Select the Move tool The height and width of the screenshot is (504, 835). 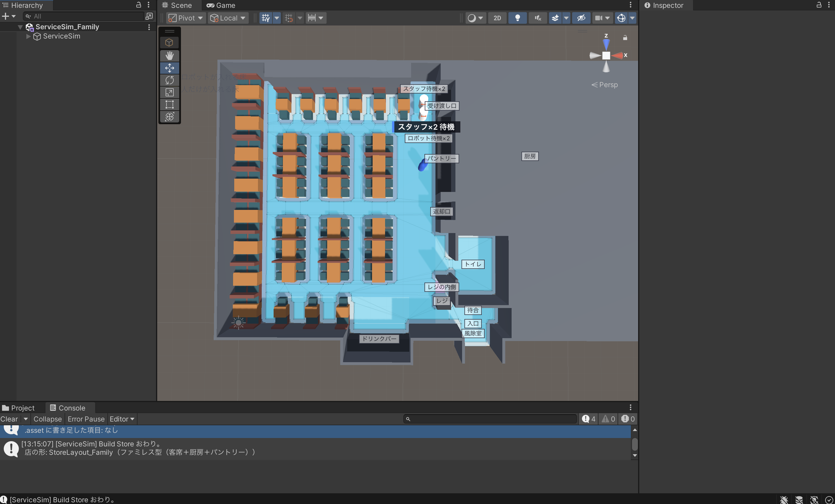pos(169,68)
